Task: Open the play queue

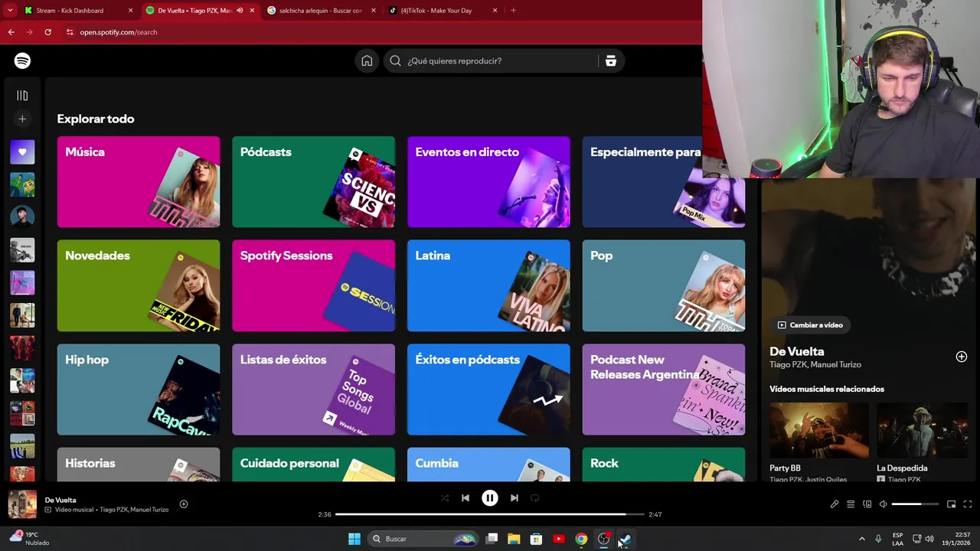Action: click(851, 504)
